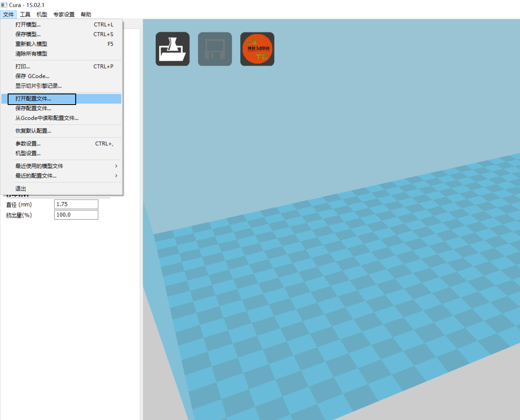Click the 直径 (mm) input field
520x420 pixels.
point(76,204)
